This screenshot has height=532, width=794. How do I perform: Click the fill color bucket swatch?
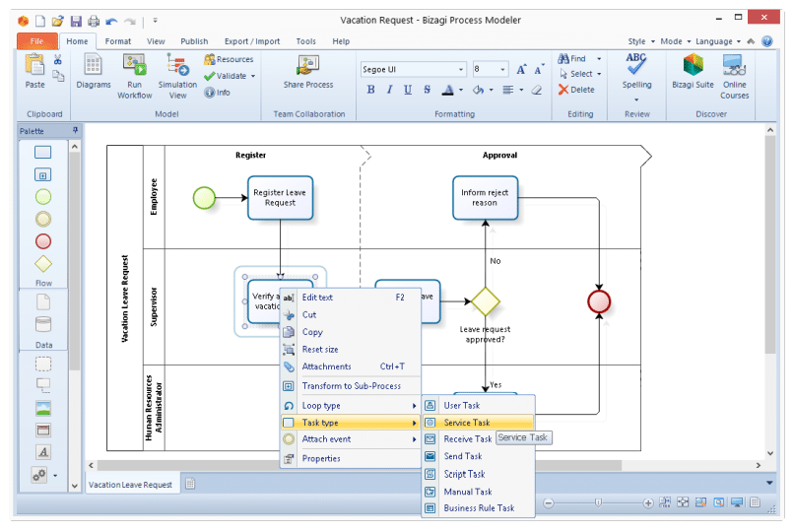[479, 90]
